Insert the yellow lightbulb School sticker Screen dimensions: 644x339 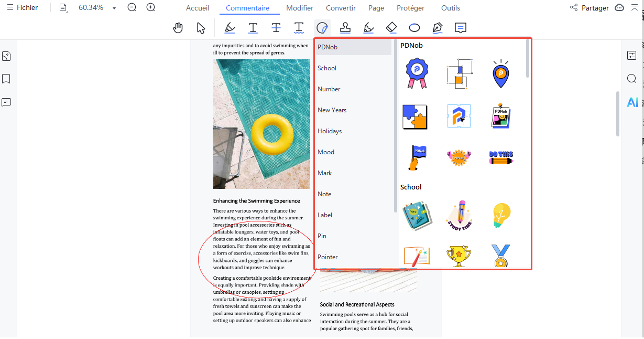click(501, 215)
